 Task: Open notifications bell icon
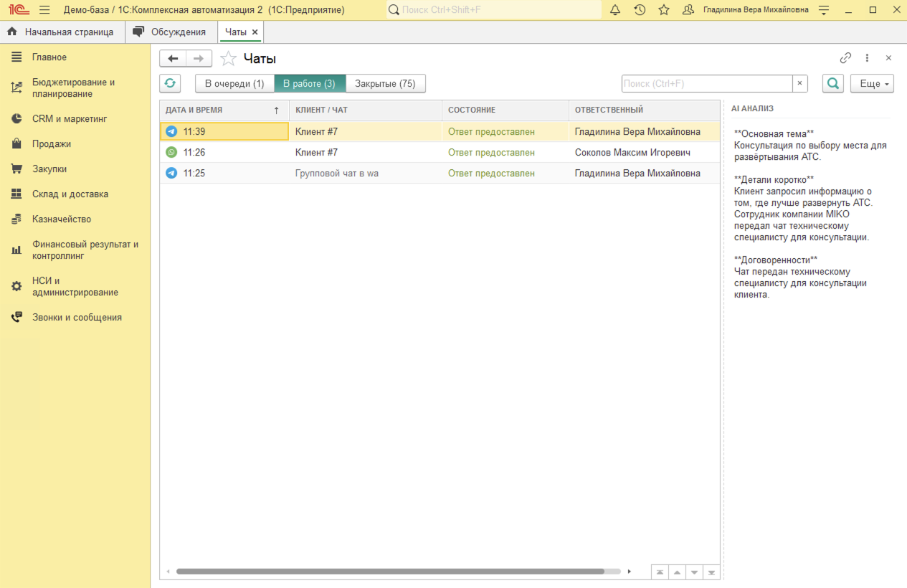click(x=615, y=10)
